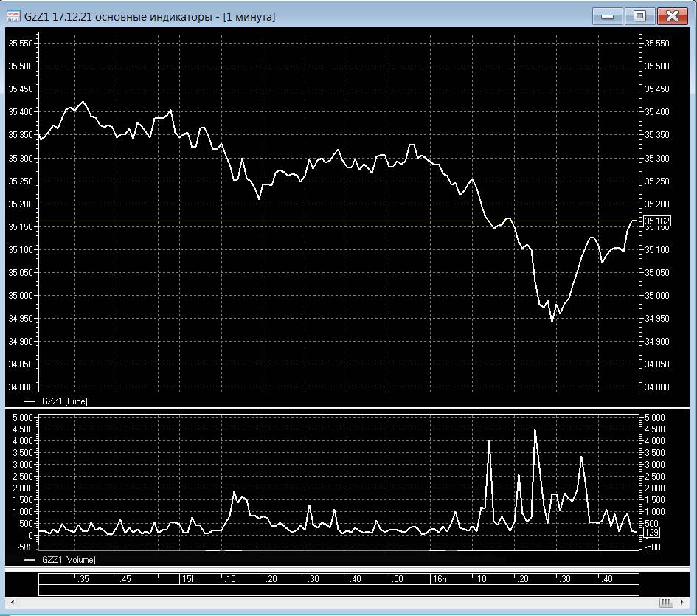The height and width of the screenshot is (616, 697).
Task: Click the 16h mark on time axis
Action: [440, 579]
